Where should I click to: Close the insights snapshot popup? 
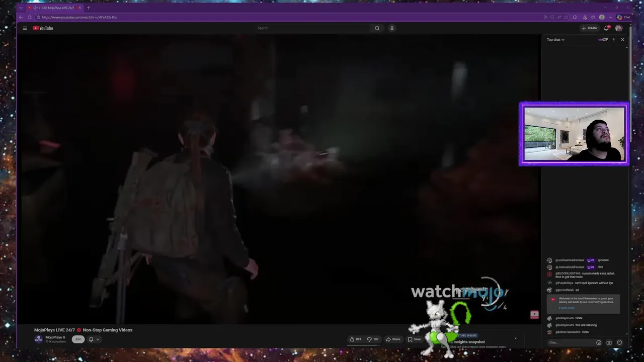click(515, 338)
